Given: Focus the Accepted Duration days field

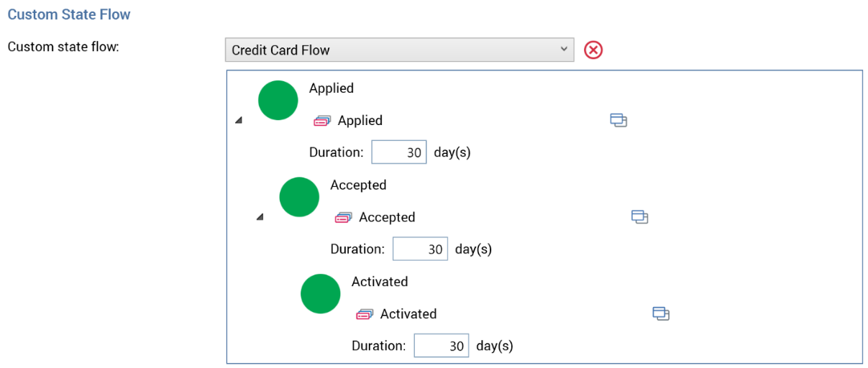Looking at the screenshot, I should coord(420,249).
